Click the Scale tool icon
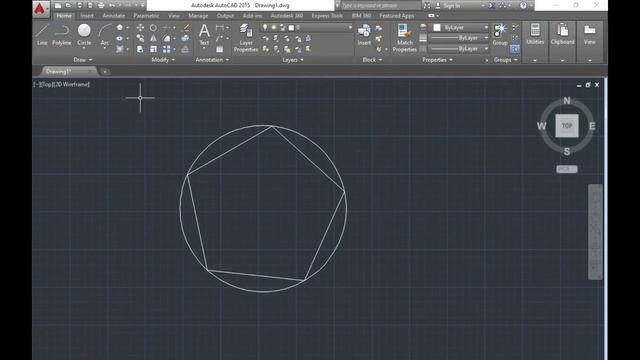The height and width of the screenshot is (360, 640). tap(153, 49)
